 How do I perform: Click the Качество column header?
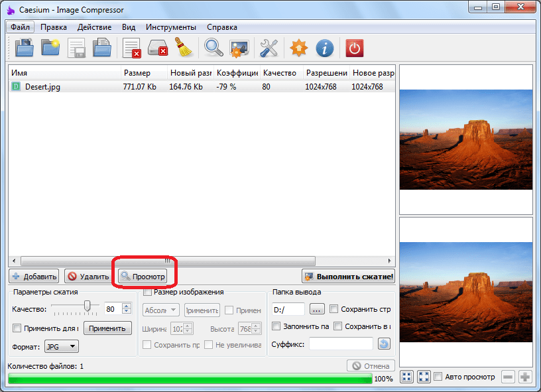(x=282, y=73)
